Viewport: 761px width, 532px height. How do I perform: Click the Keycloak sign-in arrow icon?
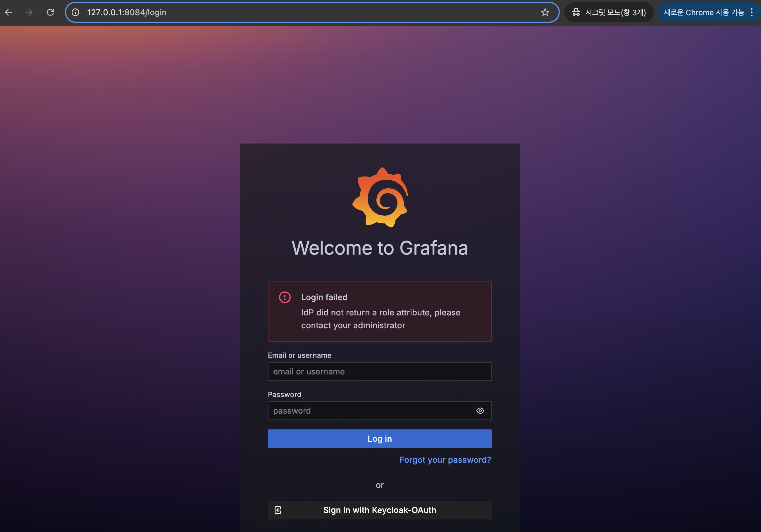278,510
